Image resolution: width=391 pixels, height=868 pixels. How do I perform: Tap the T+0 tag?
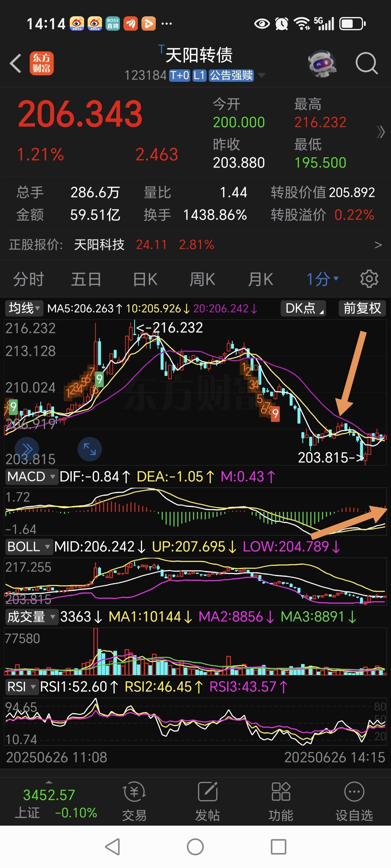[180, 75]
